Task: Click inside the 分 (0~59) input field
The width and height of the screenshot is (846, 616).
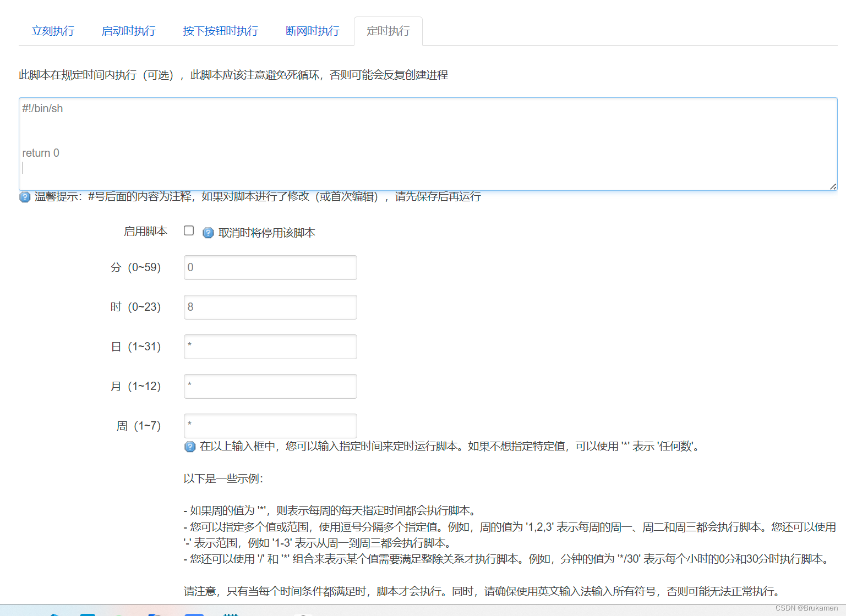Action: (270, 267)
